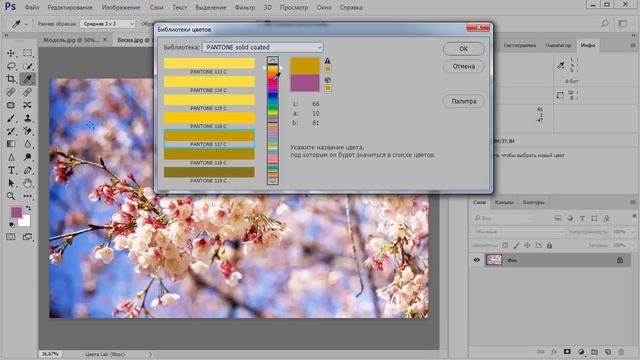Create new adjustment layer icon
Image resolution: width=640 pixels, height=360 pixels.
coord(581,351)
